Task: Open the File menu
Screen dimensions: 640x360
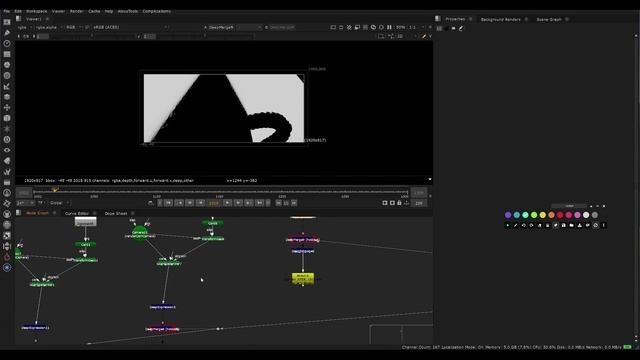Action: (7, 11)
